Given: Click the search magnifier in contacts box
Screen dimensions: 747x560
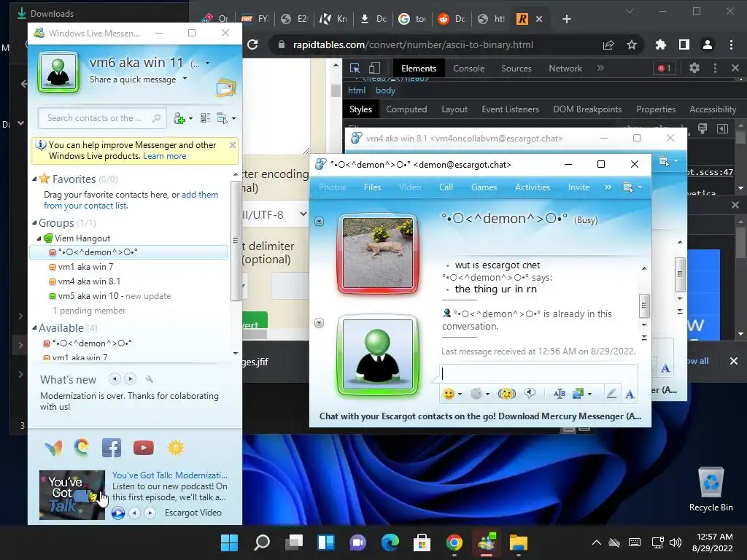Looking at the screenshot, I should click(156, 118).
